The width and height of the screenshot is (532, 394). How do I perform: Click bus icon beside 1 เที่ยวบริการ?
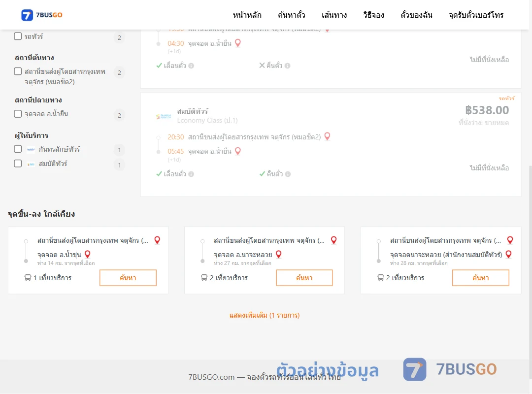click(x=28, y=278)
